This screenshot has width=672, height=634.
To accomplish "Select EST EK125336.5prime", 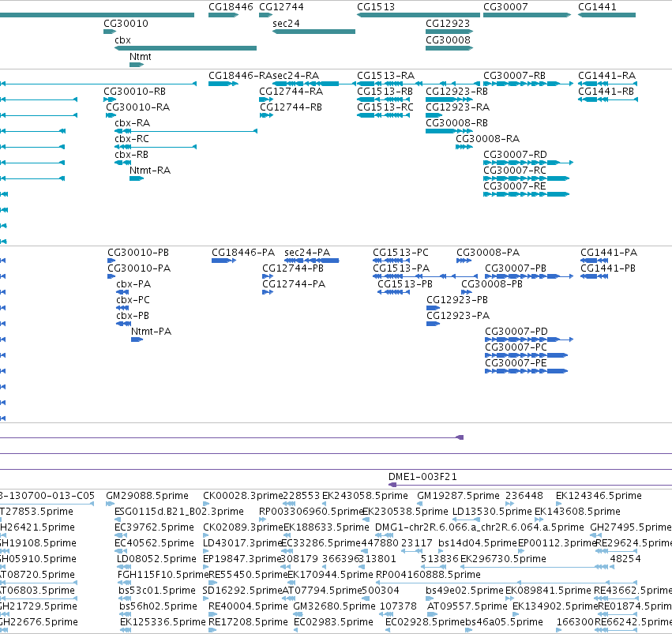I will pyautogui.click(x=163, y=622).
